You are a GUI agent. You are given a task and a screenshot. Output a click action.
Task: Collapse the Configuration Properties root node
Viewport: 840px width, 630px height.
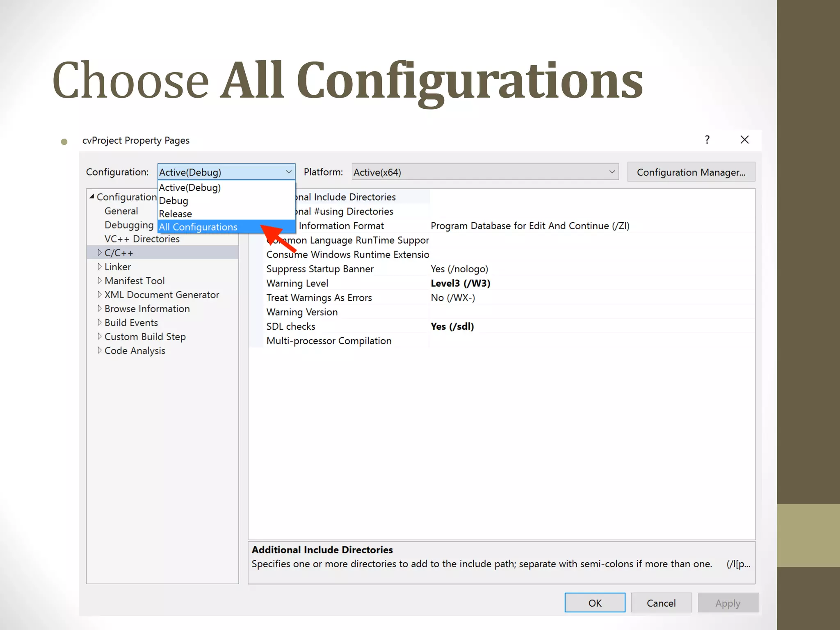[92, 196]
